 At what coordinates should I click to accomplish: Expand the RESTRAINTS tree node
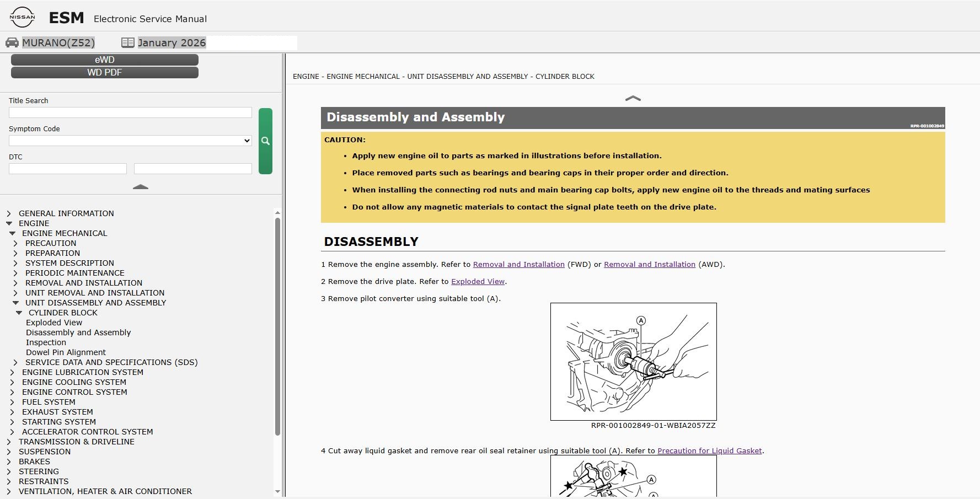click(9, 481)
